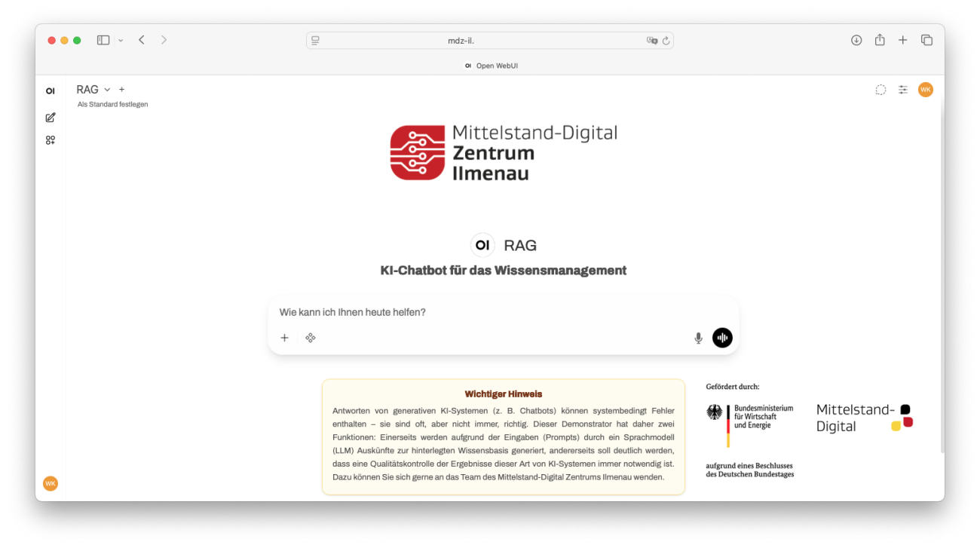Expand the RAG model selector dropdown
The width and height of the screenshot is (980, 548).
point(93,90)
